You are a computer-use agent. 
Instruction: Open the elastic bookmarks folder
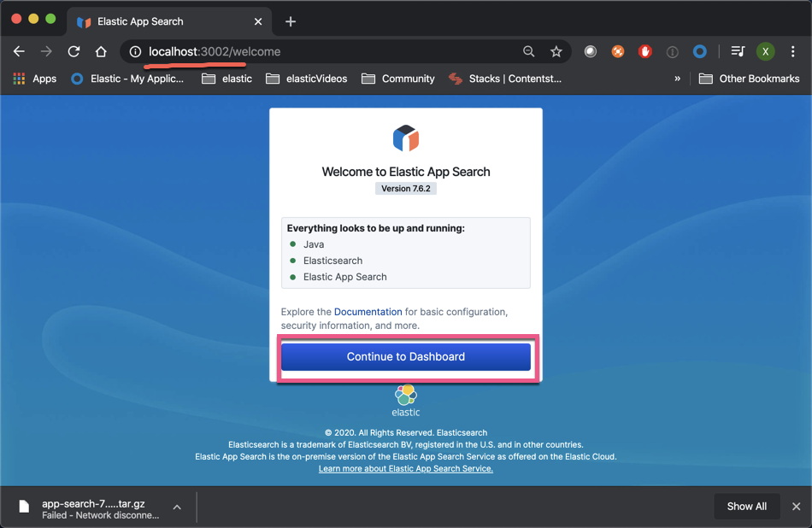[x=227, y=79]
